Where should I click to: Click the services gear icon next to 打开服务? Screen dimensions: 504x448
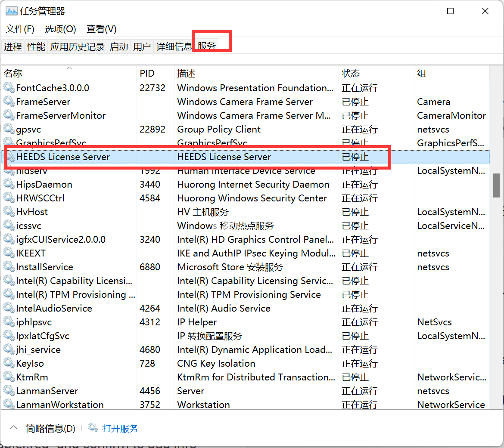click(x=93, y=428)
